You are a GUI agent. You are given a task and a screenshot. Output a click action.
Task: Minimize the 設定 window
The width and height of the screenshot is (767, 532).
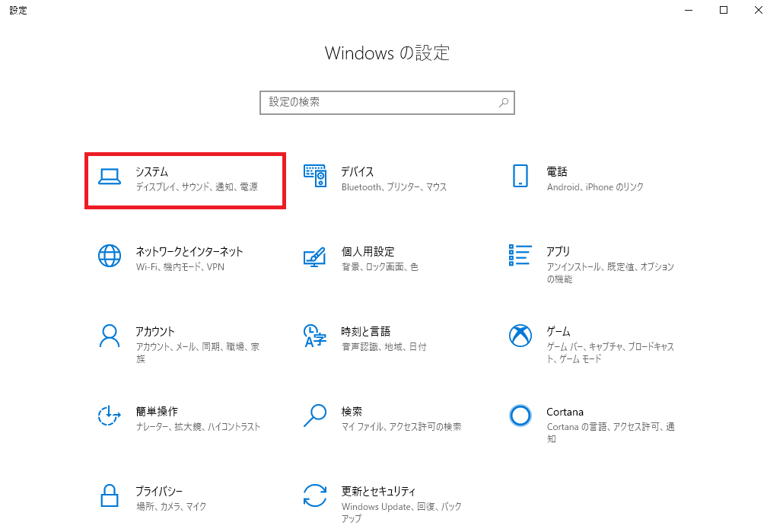(689, 10)
